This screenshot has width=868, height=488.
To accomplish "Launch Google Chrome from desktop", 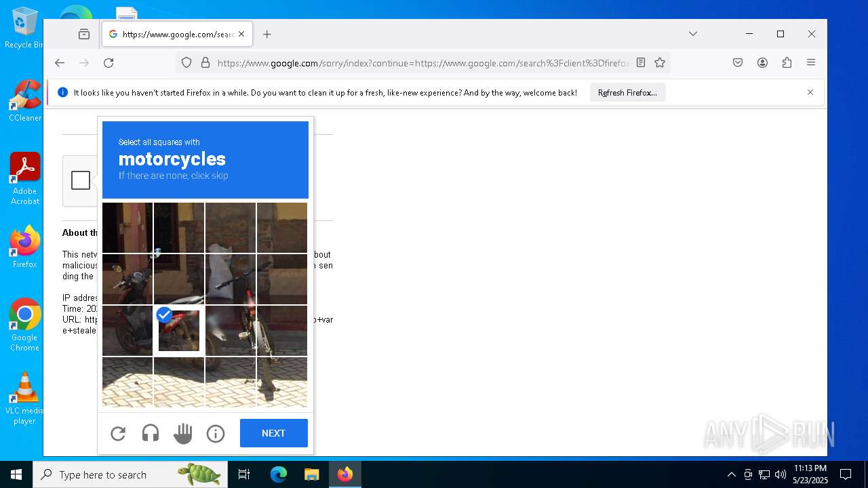I will pyautogui.click(x=24, y=325).
